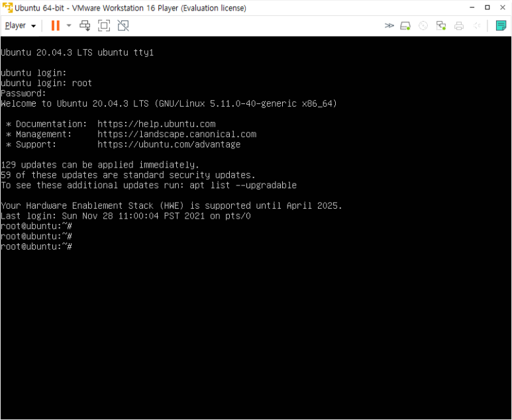Image resolution: width=512 pixels, height=420 pixels.
Task: Click the https://ubuntu.com/advantage URL
Action: pyautogui.click(x=169, y=144)
